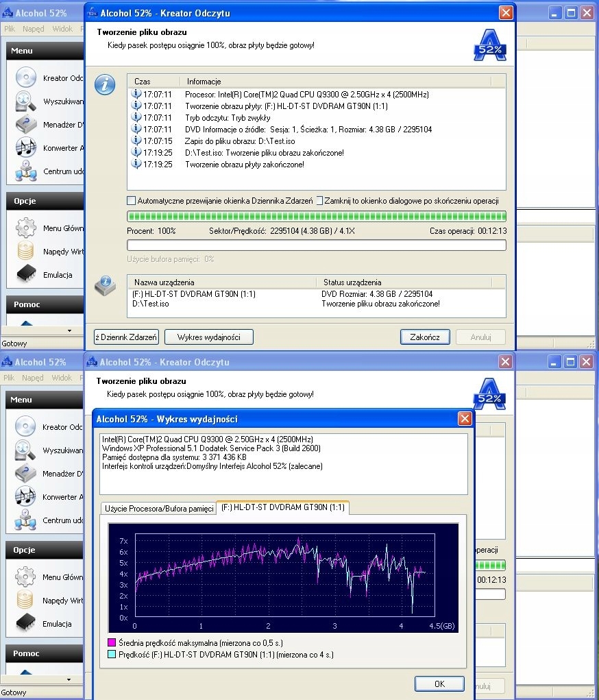Open Menu Główne gear icon in lower sidebar
599x700 pixels.
pos(25,577)
